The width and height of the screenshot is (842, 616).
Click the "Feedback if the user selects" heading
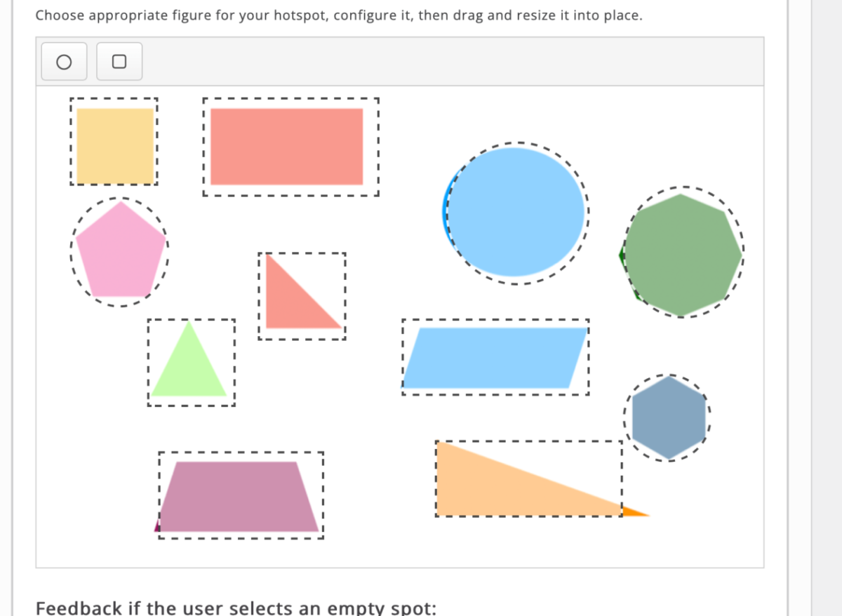235,607
